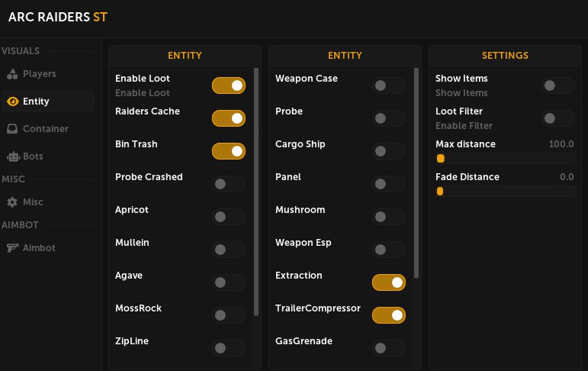
Task: Disable the Enable Loot toggle
Action: tap(229, 85)
